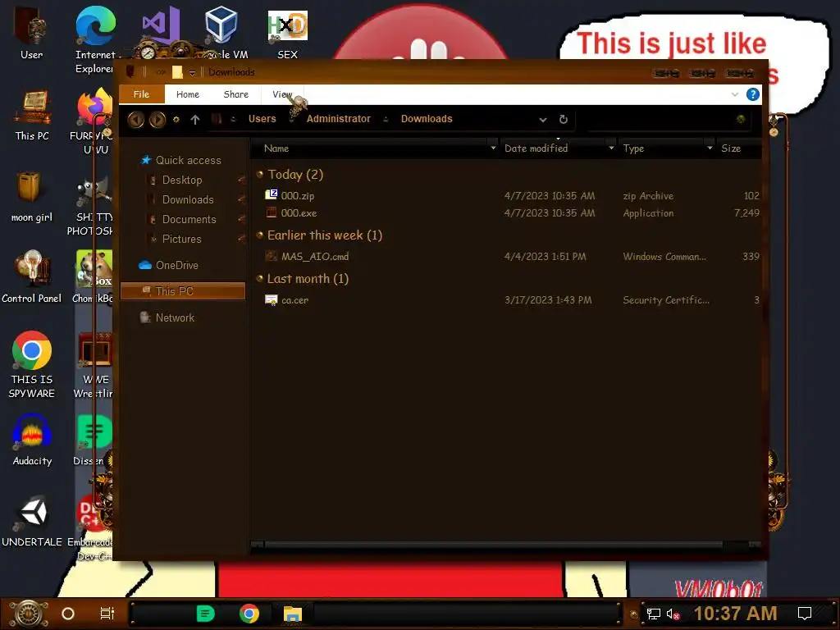840x630 pixels.
Task: Click the muted volume tray icon
Action: click(x=673, y=614)
